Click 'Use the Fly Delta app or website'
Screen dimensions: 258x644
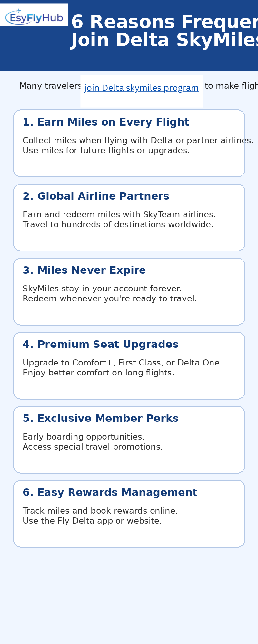pyautogui.click(x=92, y=521)
